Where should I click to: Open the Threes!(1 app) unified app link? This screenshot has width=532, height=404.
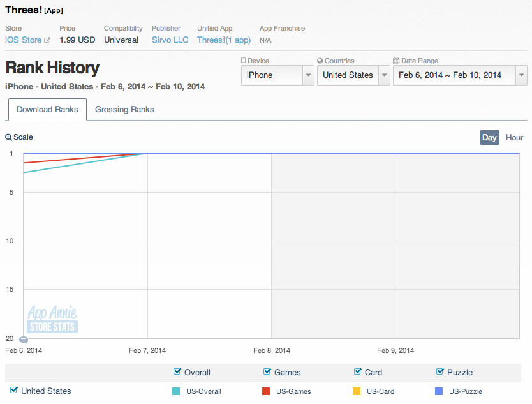pyautogui.click(x=224, y=40)
